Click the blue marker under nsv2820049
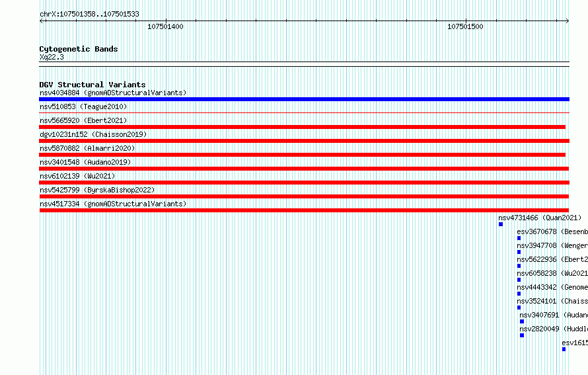 tap(522, 335)
